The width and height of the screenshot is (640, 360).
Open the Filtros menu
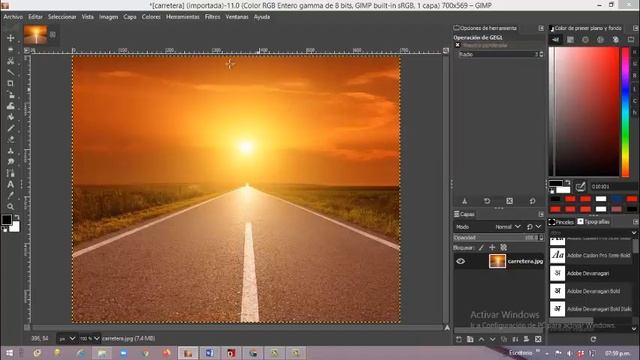[x=212, y=17]
